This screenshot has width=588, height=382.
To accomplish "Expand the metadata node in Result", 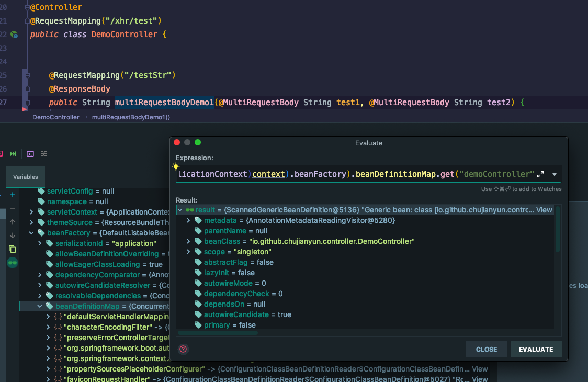I will 188,220.
